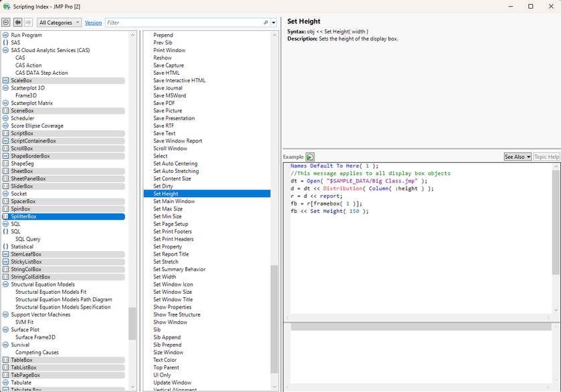This screenshot has height=392, width=561.
Task: Click the Version link
Action: tap(94, 23)
